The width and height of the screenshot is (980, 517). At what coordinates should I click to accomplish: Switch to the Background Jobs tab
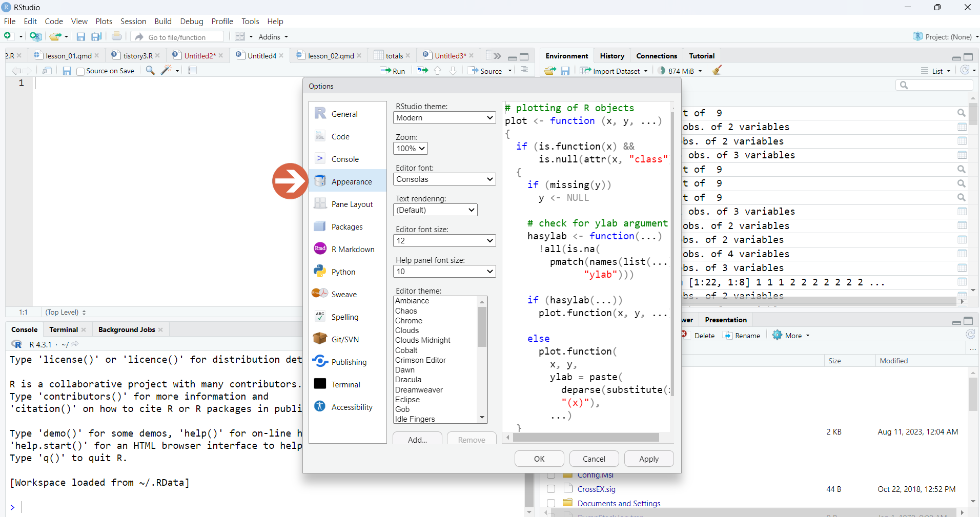tap(127, 329)
